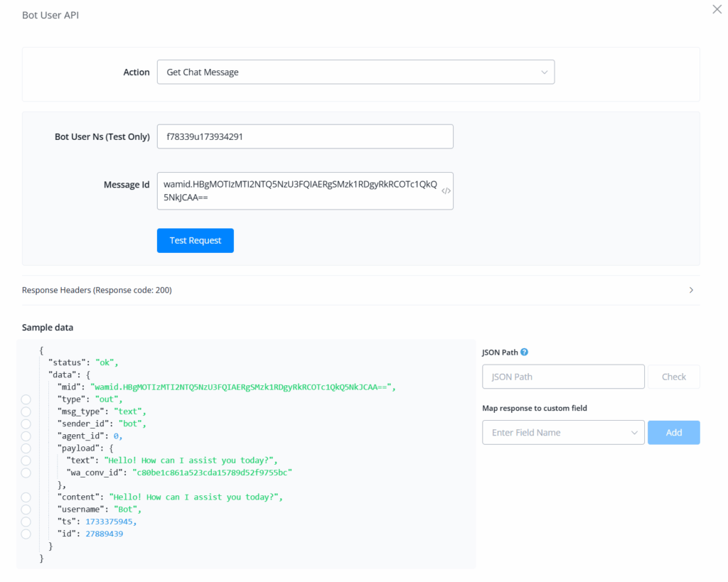The height and width of the screenshot is (582, 728).
Task: Select the radio button beside "wa_conv_id"
Action: (26, 473)
